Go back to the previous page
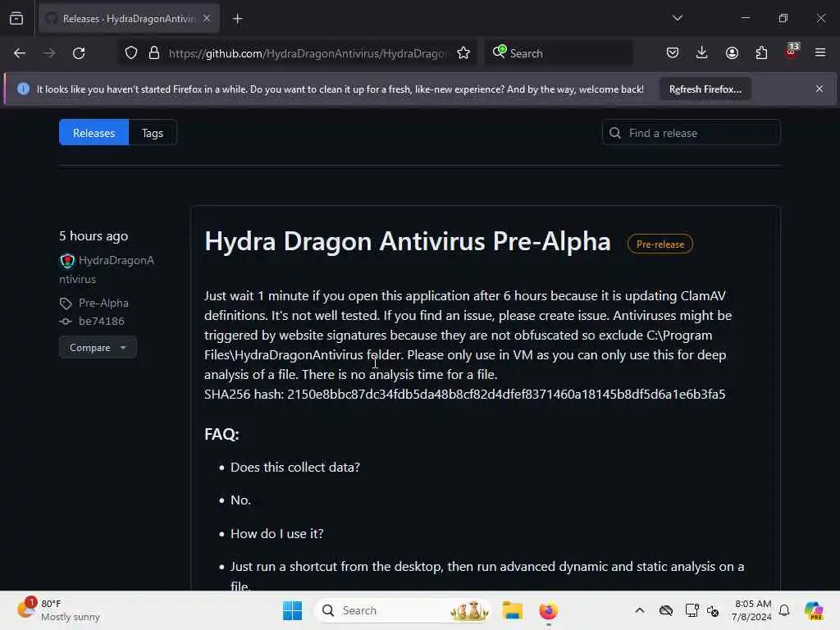Screen dimensions: 840x630 (x=20, y=53)
